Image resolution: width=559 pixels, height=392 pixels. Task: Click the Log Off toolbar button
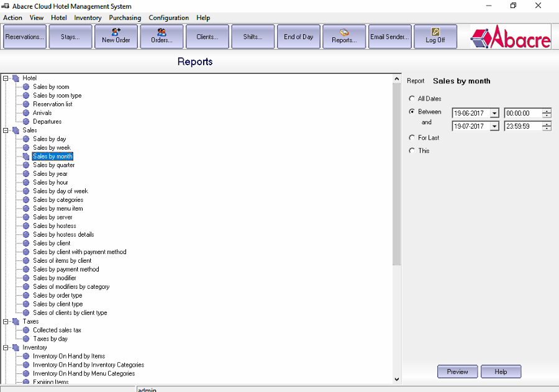(435, 37)
